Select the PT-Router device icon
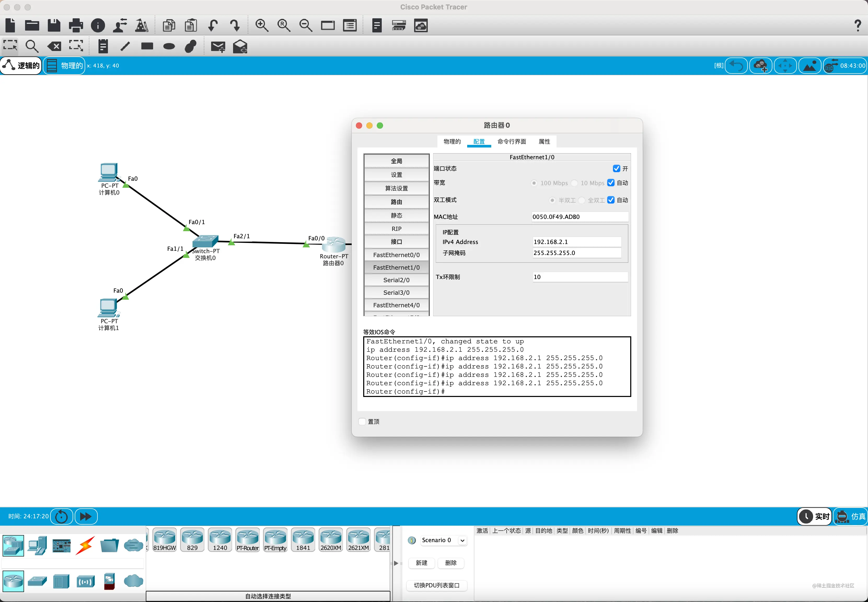Screen dimensions: 868x602 [x=248, y=540]
